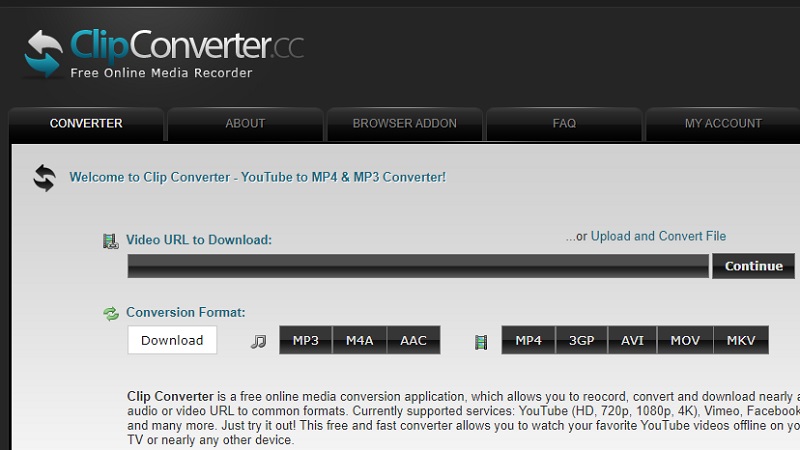Open the Converter tab
The height and width of the screenshot is (450, 800).
[86, 123]
